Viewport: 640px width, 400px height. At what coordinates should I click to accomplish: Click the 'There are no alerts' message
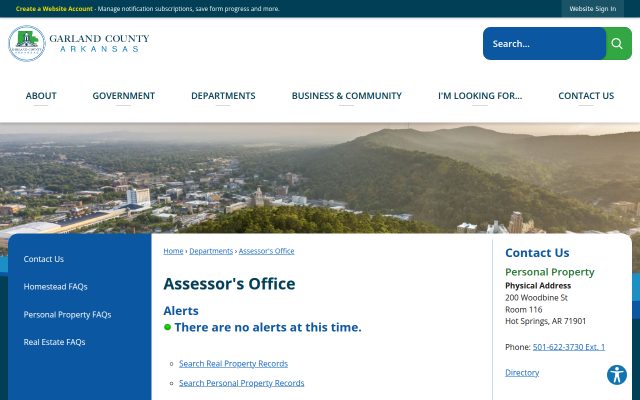[268, 327]
